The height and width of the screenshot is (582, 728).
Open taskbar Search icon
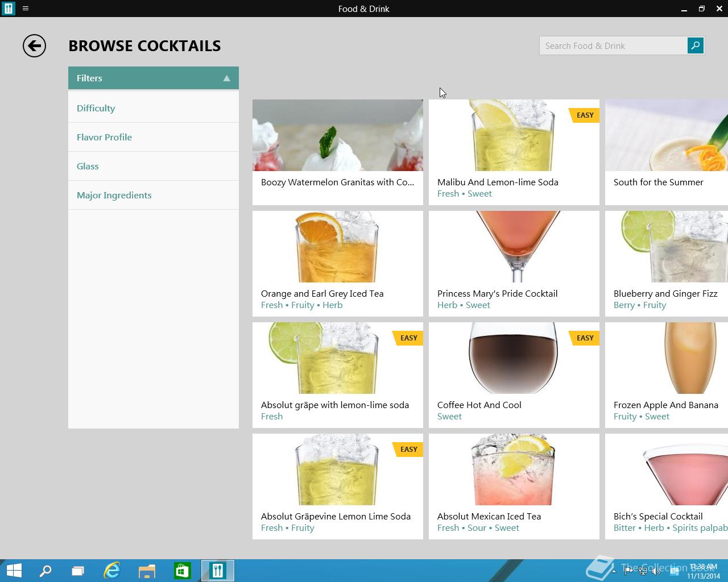coord(45,570)
